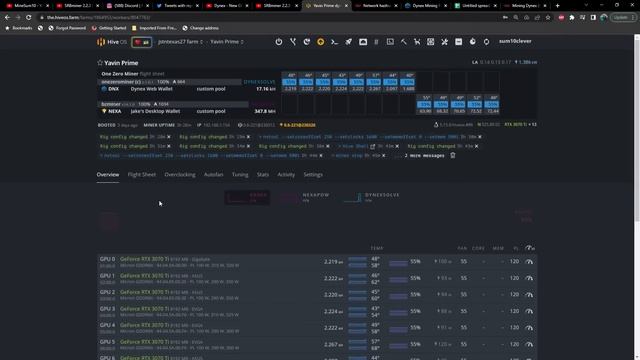Dismiss the miner stop message
Viewport: 640px width, 360px height.
383,156
